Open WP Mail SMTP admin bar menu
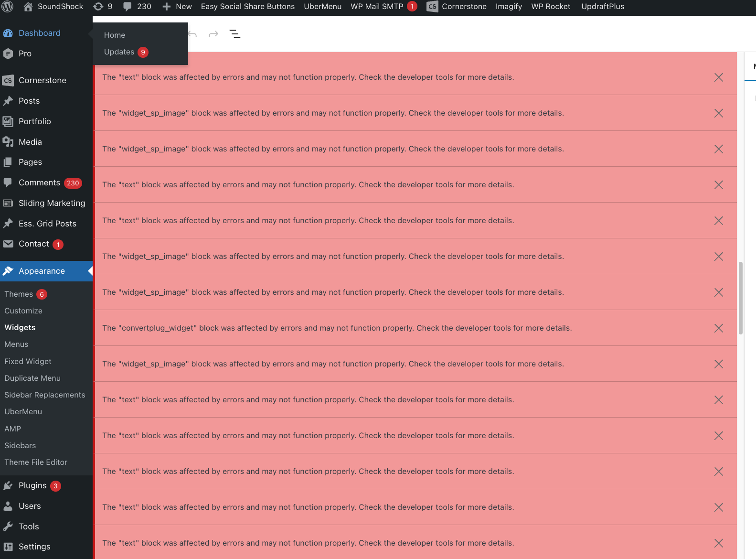756x559 pixels. (x=377, y=7)
